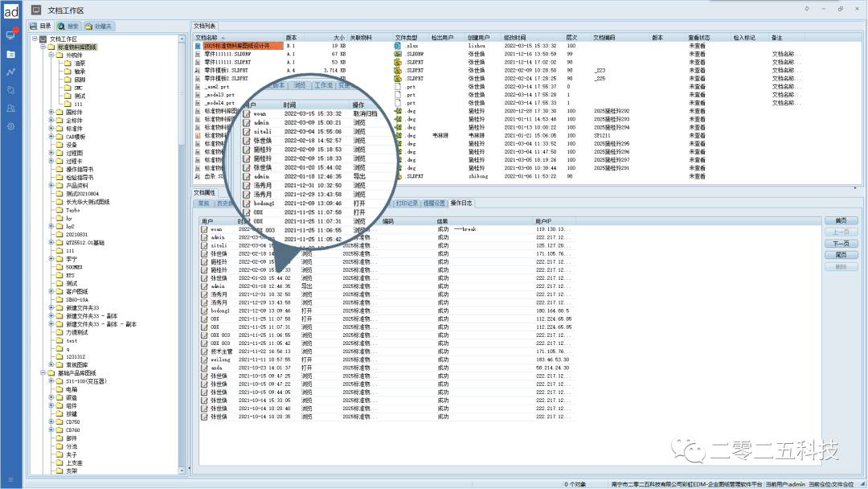Expand the 圆标件 folder in tree
This screenshot has height=489, width=868.
(51, 113)
